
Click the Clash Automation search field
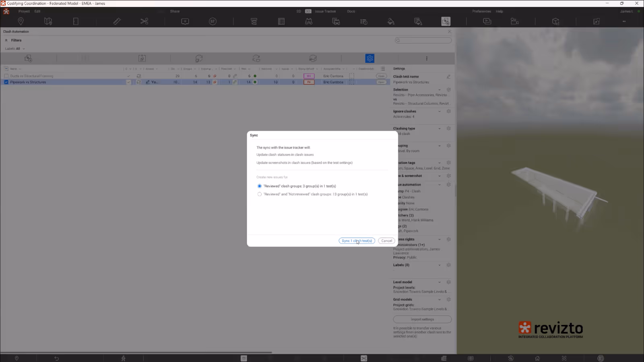(x=423, y=40)
